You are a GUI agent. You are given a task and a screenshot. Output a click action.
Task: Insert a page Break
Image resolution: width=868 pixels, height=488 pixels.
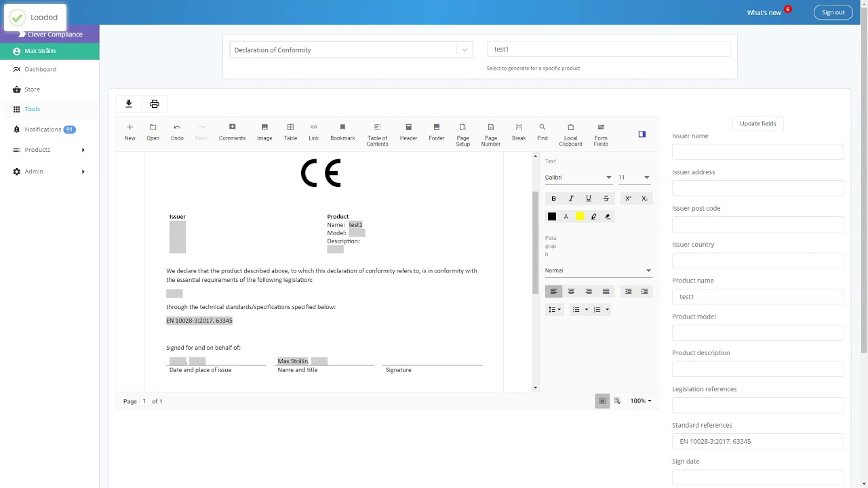pyautogui.click(x=519, y=132)
